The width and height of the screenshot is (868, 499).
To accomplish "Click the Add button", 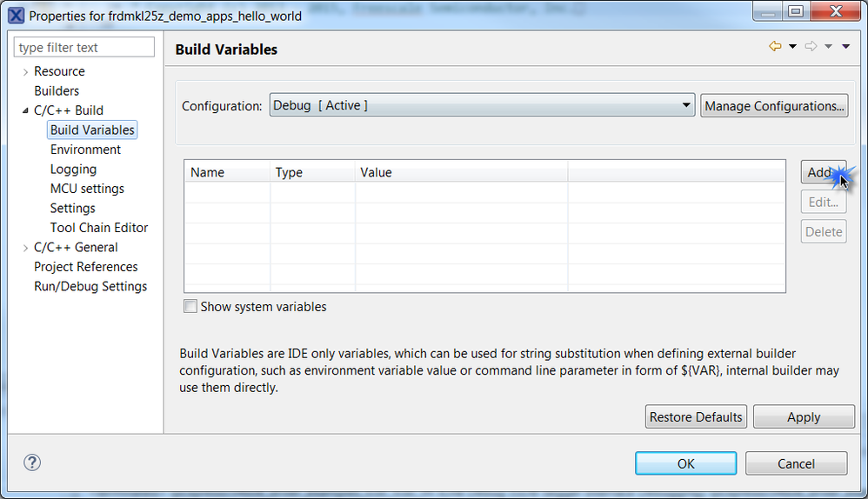I will [822, 172].
